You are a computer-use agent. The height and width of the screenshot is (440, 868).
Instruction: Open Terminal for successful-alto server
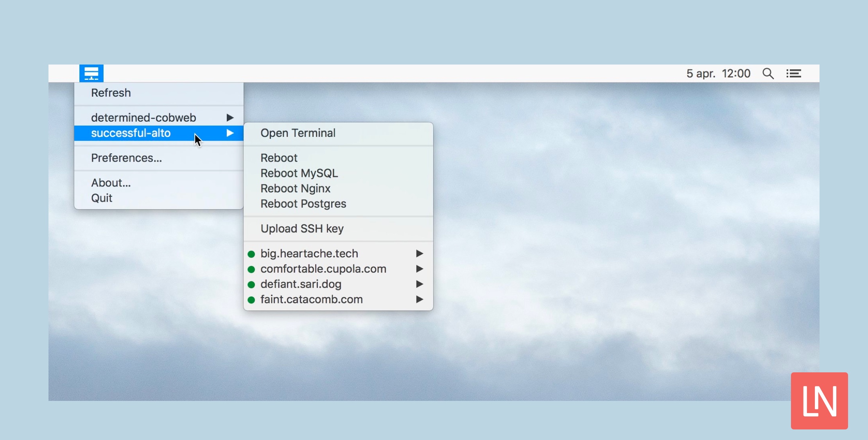pyautogui.click(x=298, y=133)
